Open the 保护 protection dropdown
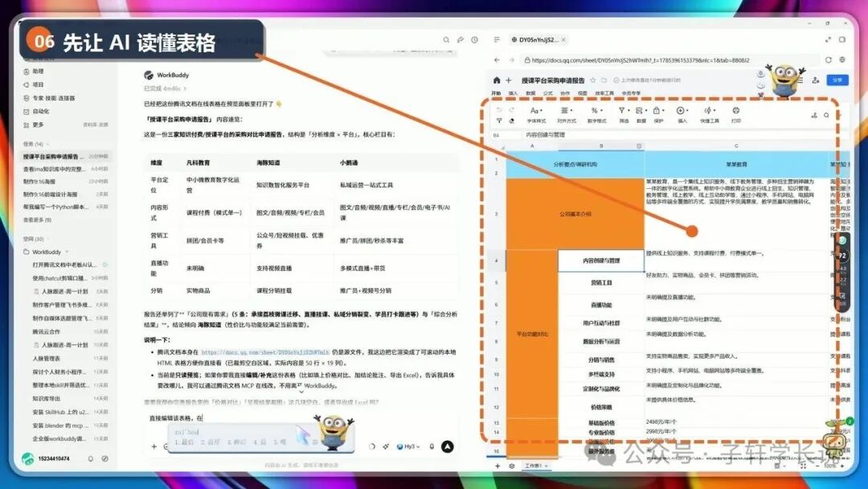This screenshot has width=868, height=489. point(658,114)
